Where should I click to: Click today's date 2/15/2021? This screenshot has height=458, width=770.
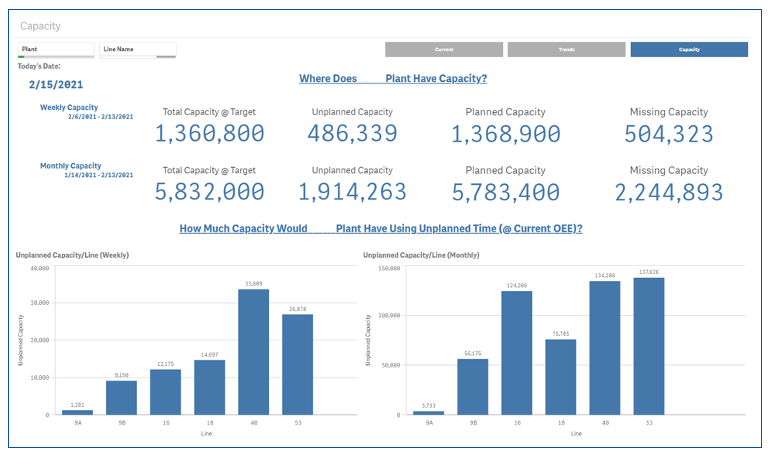tap(56, 84)
